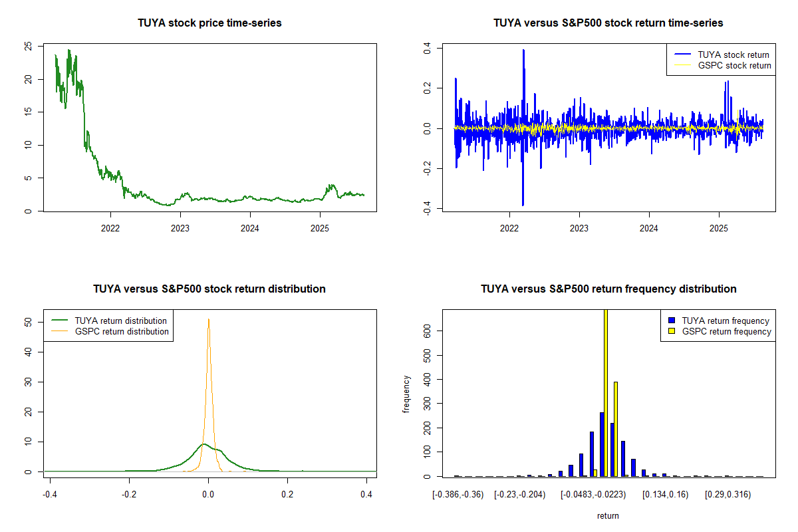Viewport: 798px width, 532px height.
Task: Click the 'TUYA stock return' legend label
Action: pos(733,55)
